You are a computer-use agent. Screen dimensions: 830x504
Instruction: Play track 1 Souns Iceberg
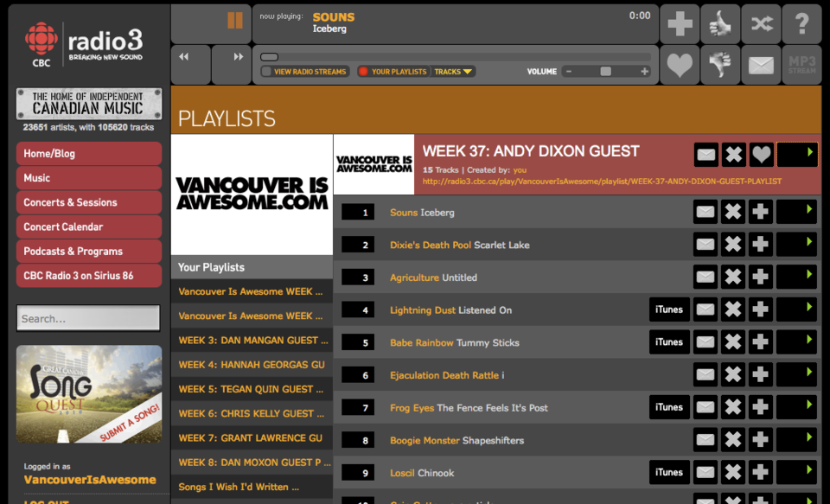[796, 212]
